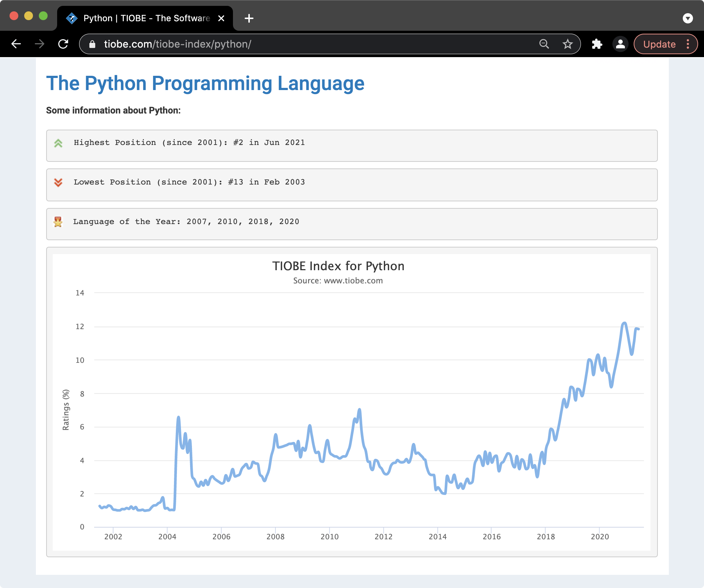
Task: Select the Python | TIOBE tab
Action: tap(145, 18)
